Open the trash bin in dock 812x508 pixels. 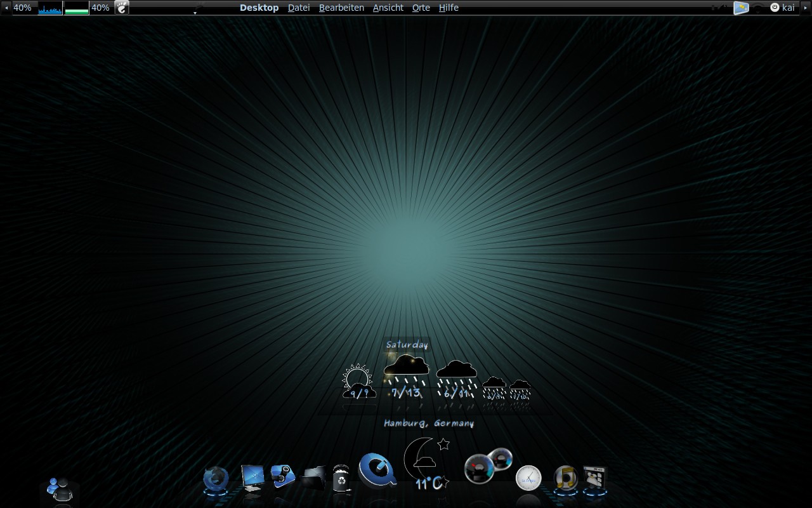click(341, 478)
